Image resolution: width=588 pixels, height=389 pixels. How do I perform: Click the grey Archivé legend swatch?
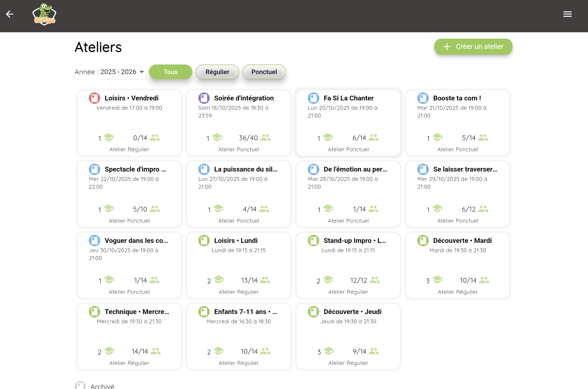80,386
